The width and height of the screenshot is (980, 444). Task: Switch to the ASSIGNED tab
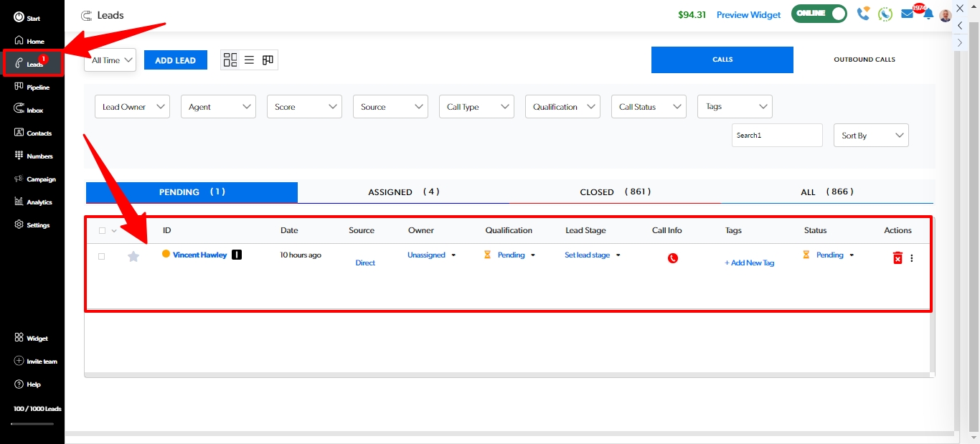(403, 192)
